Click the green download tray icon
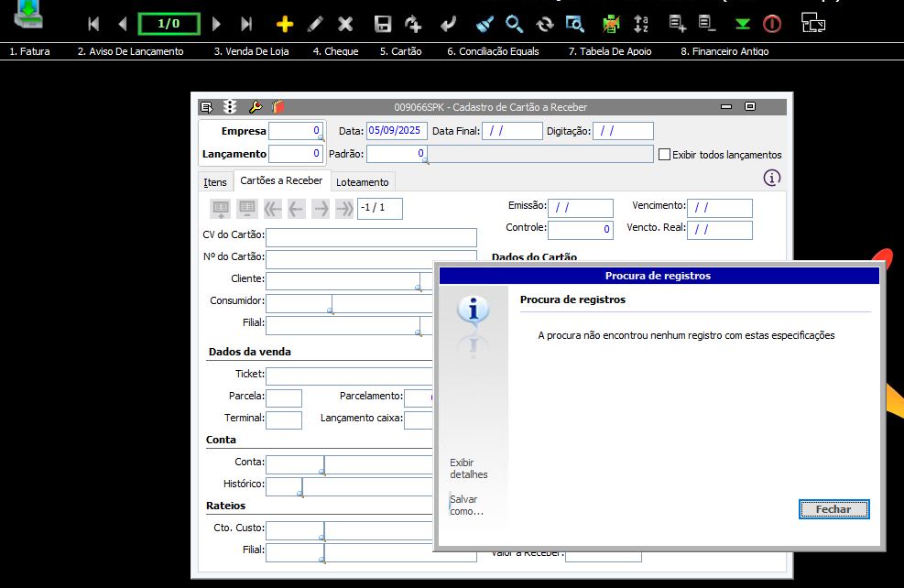Screen dimensions: 904x588 tap(28, 14)
